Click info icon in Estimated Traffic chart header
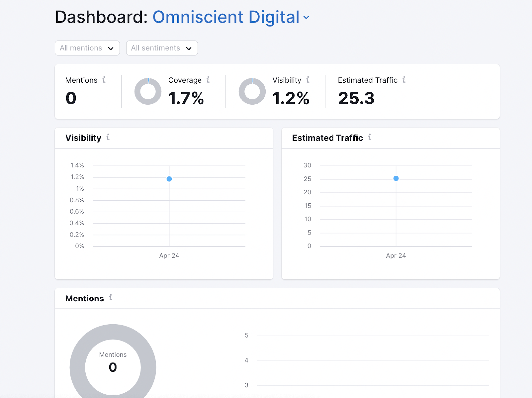The height and width of the screenshot is (398, 532). pyautogui.click(x=369, y=137)
